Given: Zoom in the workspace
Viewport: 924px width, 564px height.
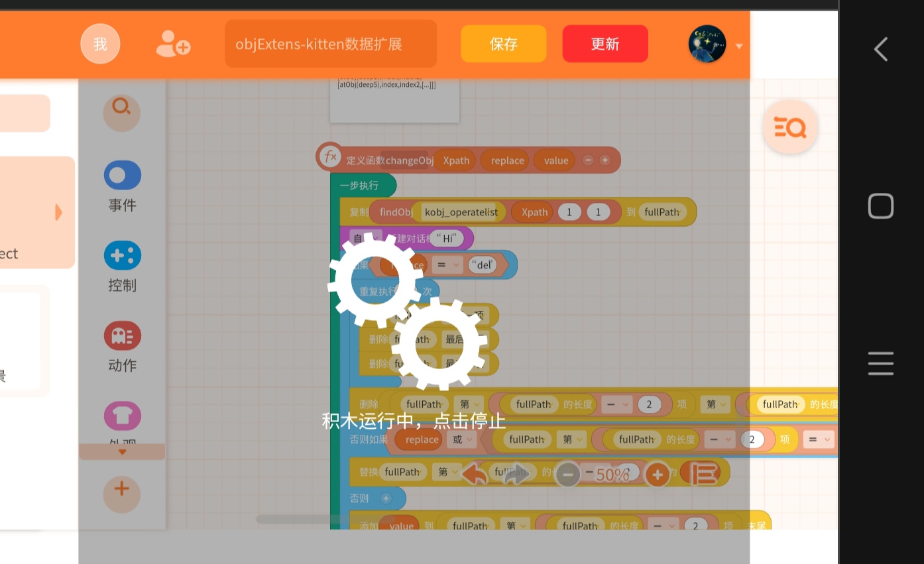Looking at the screenshot, I should tap(658, 474).
